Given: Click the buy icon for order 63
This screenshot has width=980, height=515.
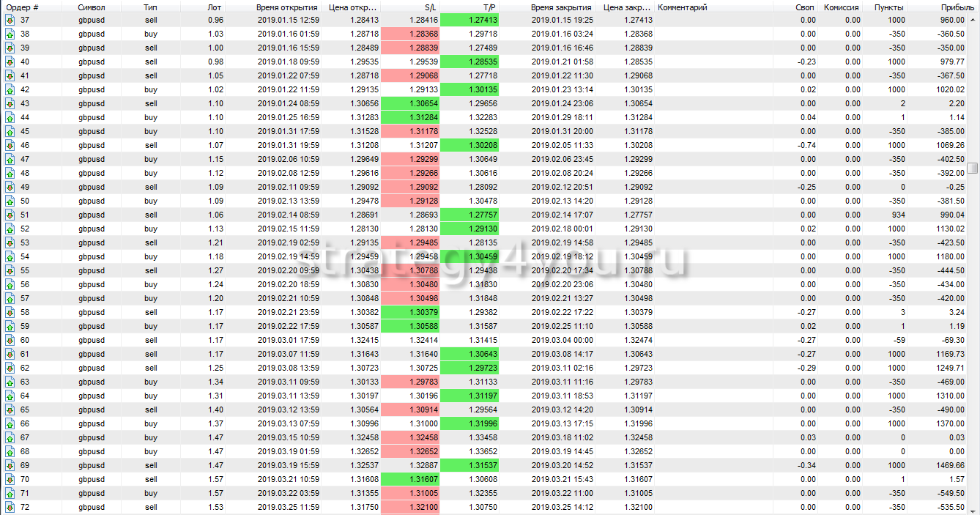Looking at the screenshot, I should [x=10, y=382].
